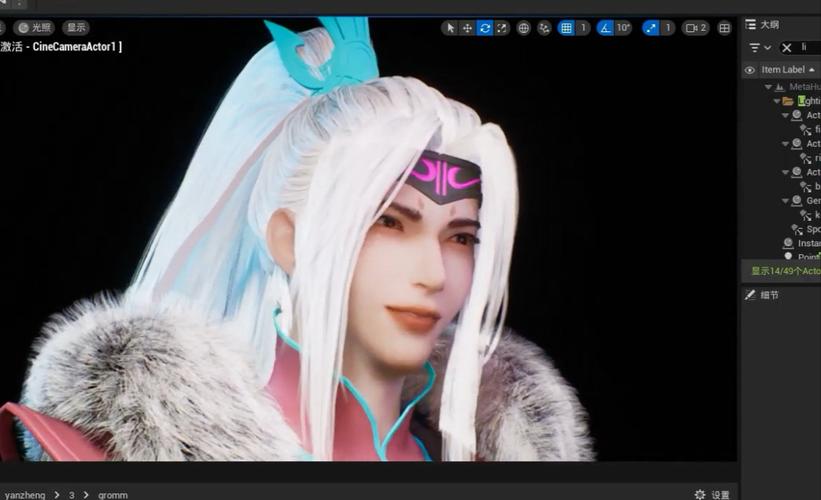Select the Rotate gizmo tool
Image resolution: width=821 pixels, height=500 pixels.
[x=485, y=28]
